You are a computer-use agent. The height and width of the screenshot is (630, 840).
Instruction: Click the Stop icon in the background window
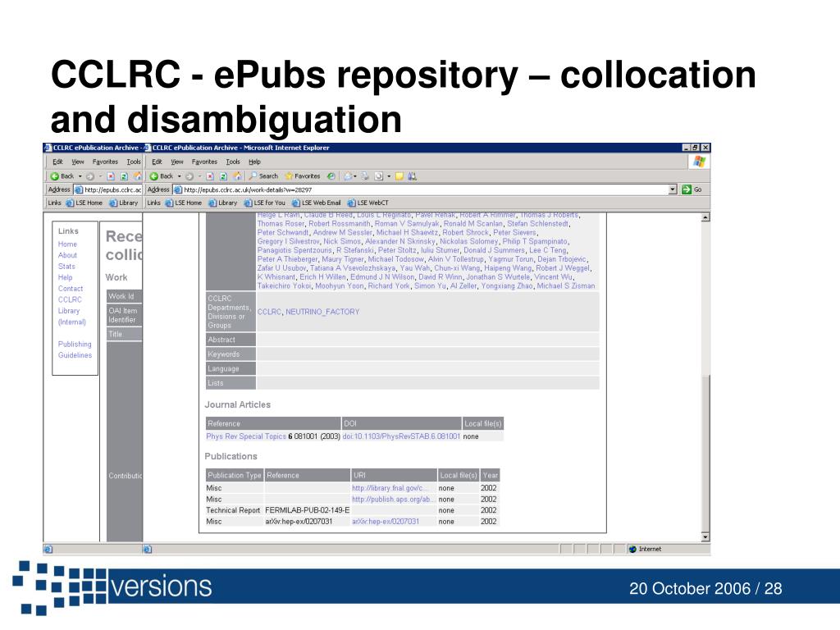tap(111, 176)
